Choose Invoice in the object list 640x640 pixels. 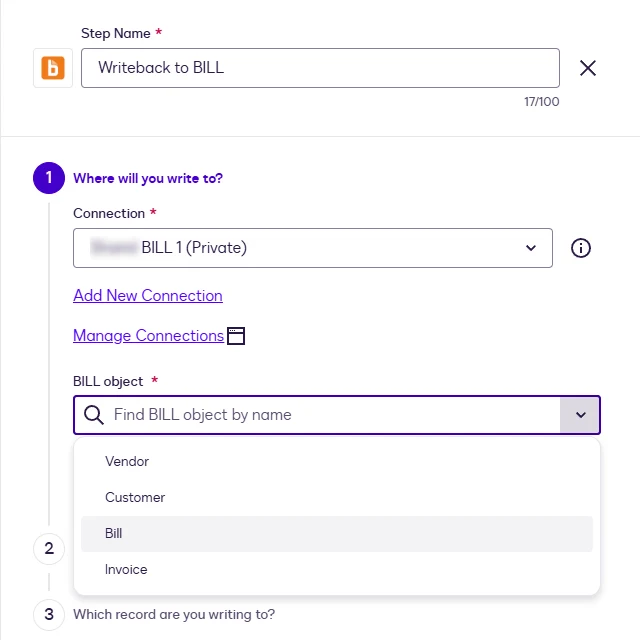point(337,569)
